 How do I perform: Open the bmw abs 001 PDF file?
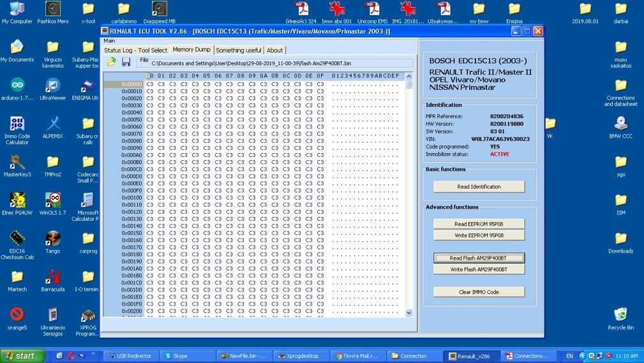pyautogui.click(x=336, y=13)
